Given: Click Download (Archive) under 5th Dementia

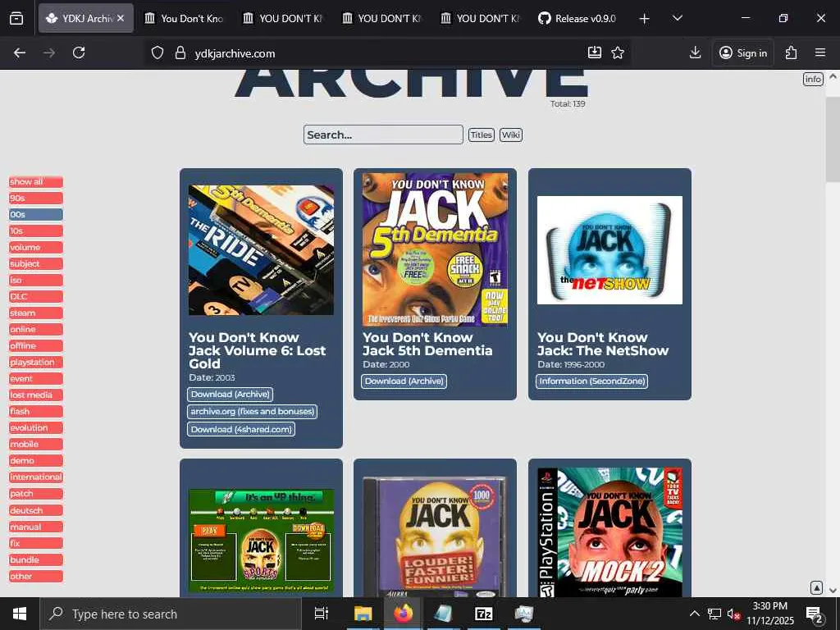Looking at the screenshot, I should point(404,381).
